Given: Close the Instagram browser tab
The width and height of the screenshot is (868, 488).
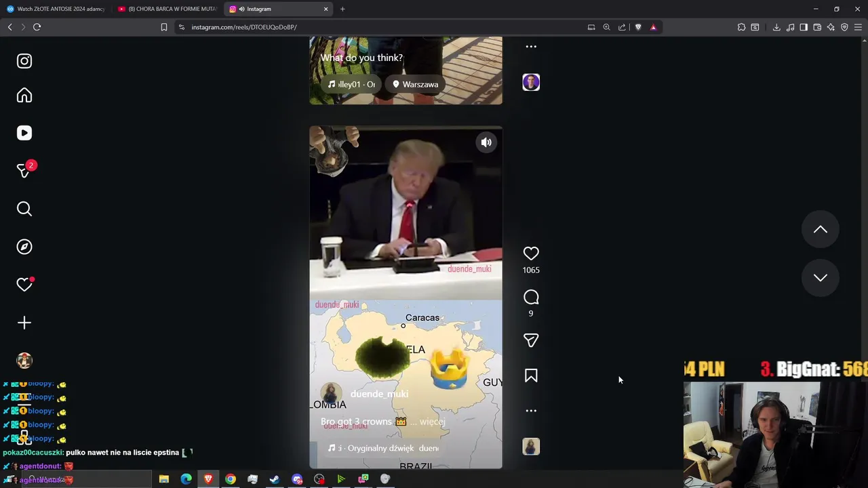Looking at the screenshot, I should (x=325, y=9).
